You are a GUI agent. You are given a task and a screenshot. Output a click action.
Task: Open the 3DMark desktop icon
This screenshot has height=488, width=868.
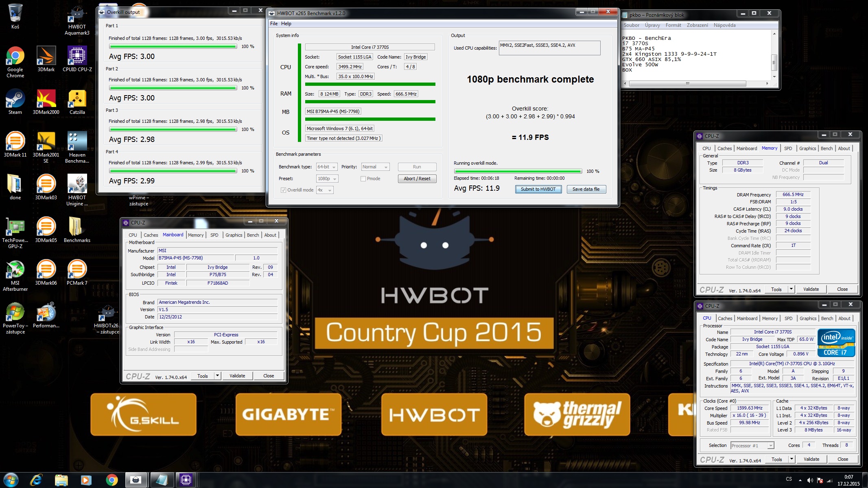tap(46, 59)
